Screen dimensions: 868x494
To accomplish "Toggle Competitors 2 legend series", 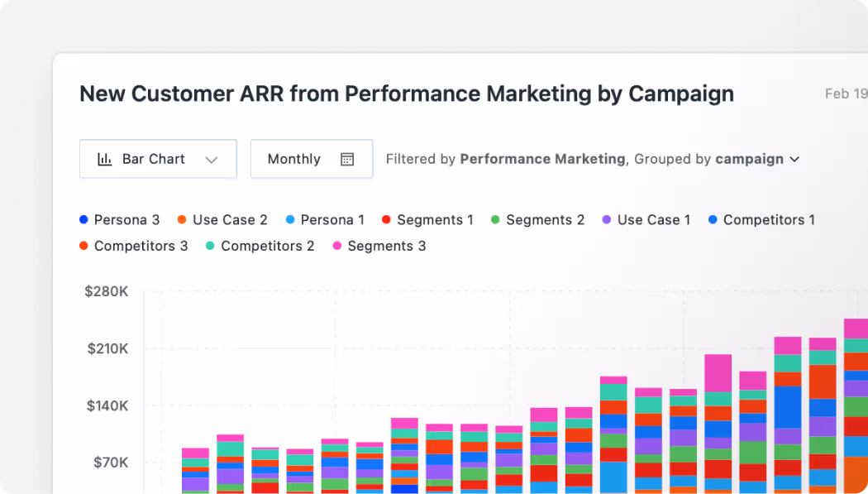I will pos(260,246).
